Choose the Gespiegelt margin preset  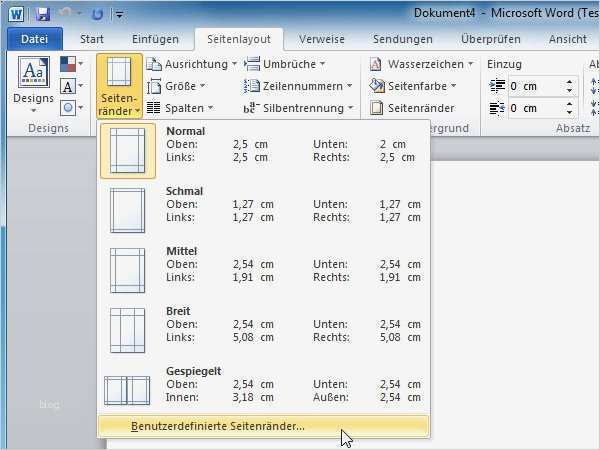click(263, 390)
